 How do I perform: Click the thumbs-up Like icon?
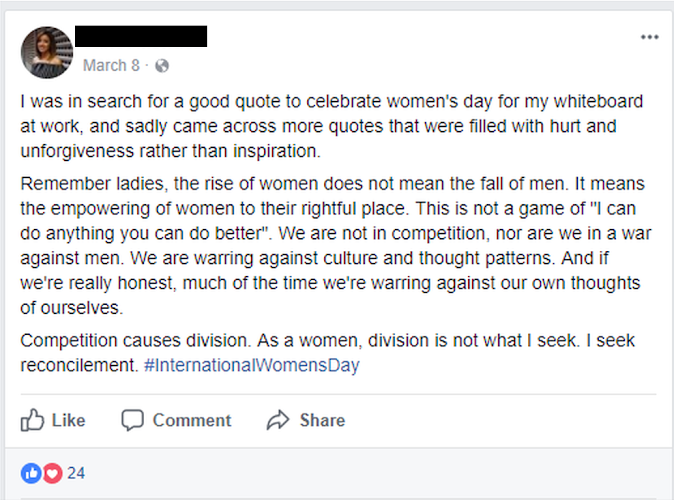coord(32,420)
